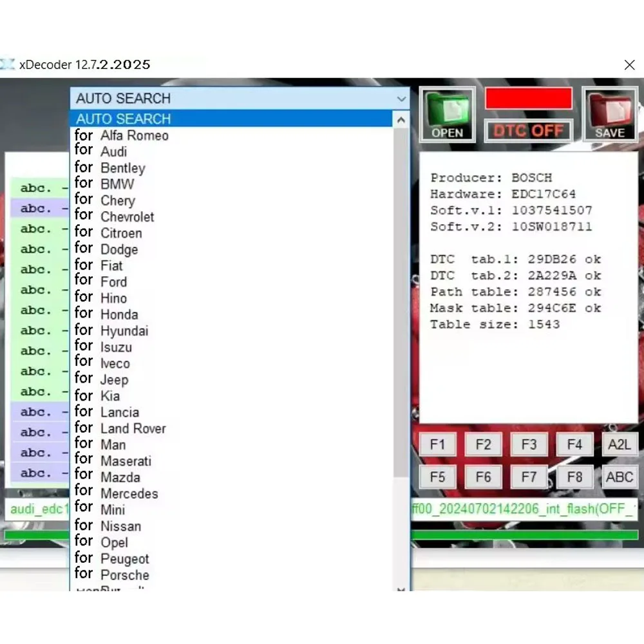Click the DTC OFF button
This screenshot has height=644, width=644.
(528, 131)
